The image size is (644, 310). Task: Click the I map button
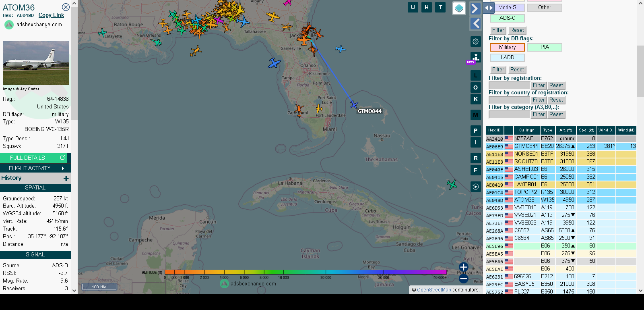coord(476,142)
